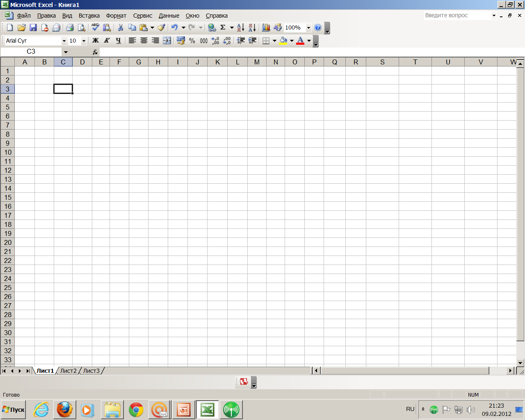Open Excel Help question mark icon
Image resolution: width=525 pixels, height=420 pixels.
318,27
